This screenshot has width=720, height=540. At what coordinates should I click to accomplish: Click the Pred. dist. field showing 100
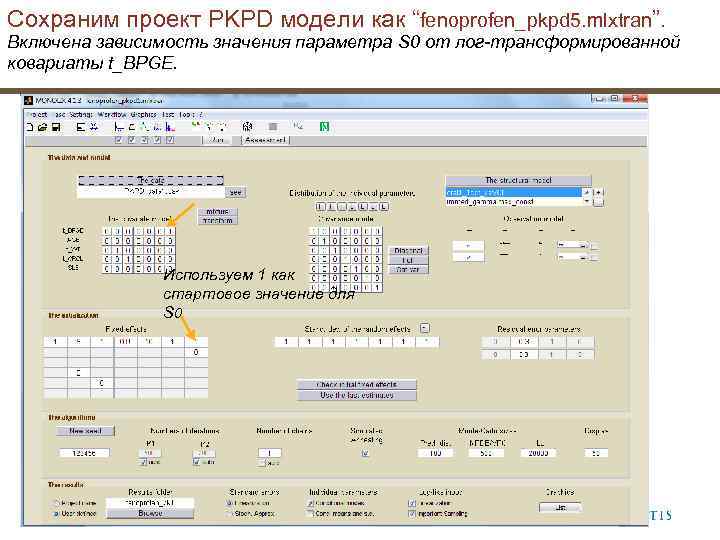(435, 453)
